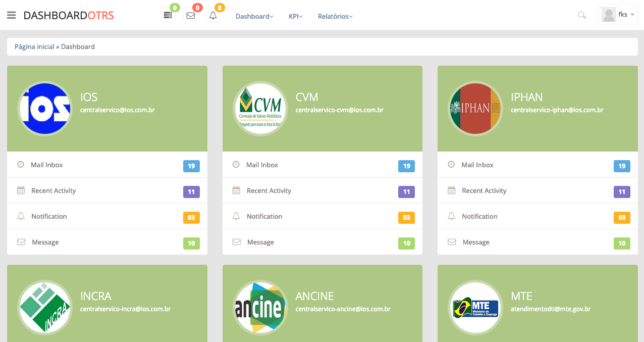The image size is (644, 342).
Task: Open the fks user account menu
Action: [x=618, y=15]
